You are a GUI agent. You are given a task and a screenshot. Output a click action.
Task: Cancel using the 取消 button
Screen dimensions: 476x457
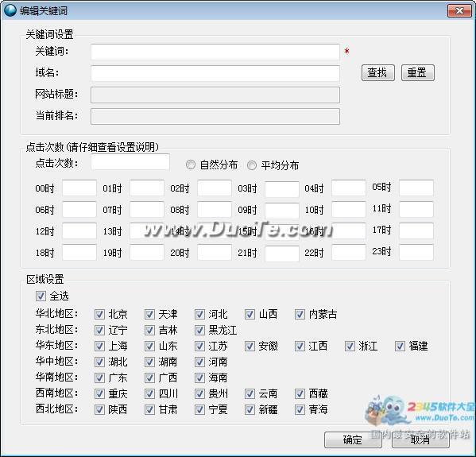pos(420,440)
